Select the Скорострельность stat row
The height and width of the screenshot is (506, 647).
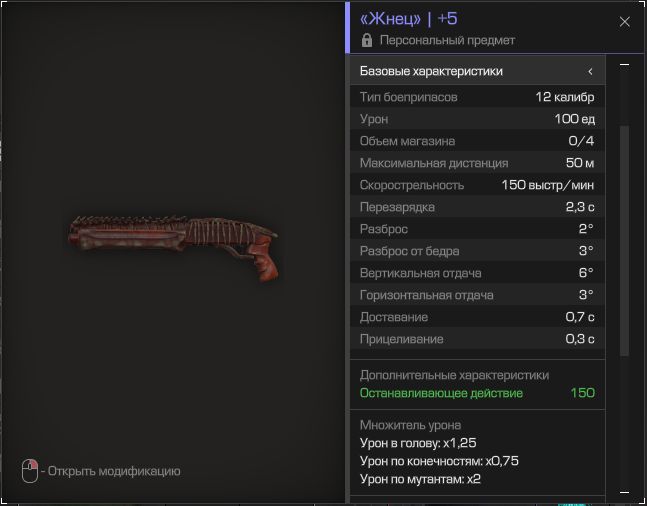(477, 184)
